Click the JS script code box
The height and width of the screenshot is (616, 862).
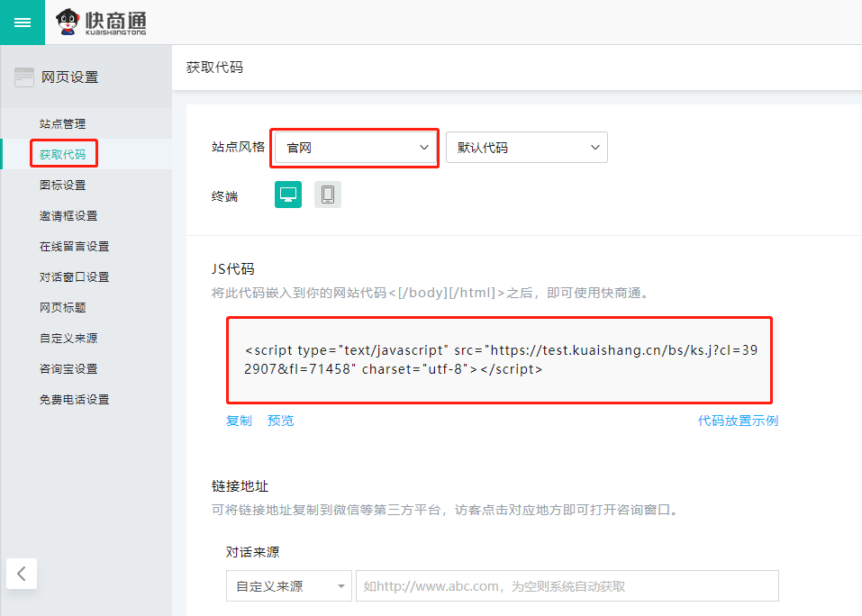tap(499, 359)
